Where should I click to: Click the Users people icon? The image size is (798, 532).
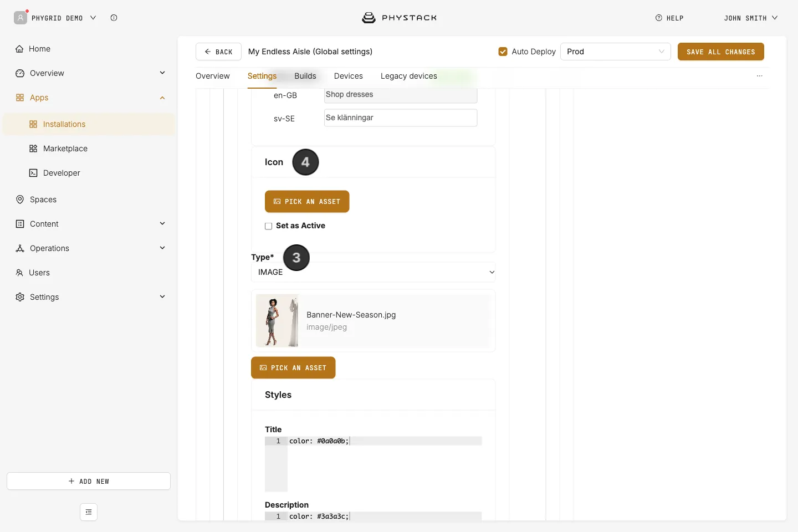coord(19,273)
